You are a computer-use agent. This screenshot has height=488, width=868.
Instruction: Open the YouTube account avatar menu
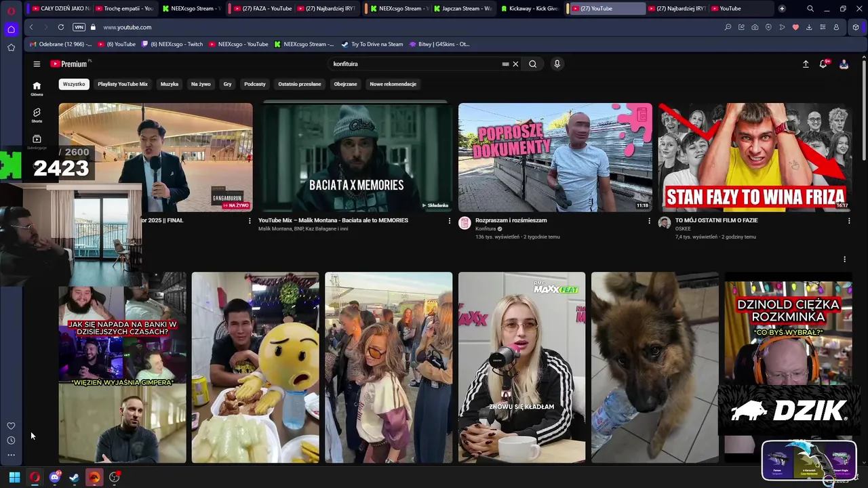tap(844, 64)
